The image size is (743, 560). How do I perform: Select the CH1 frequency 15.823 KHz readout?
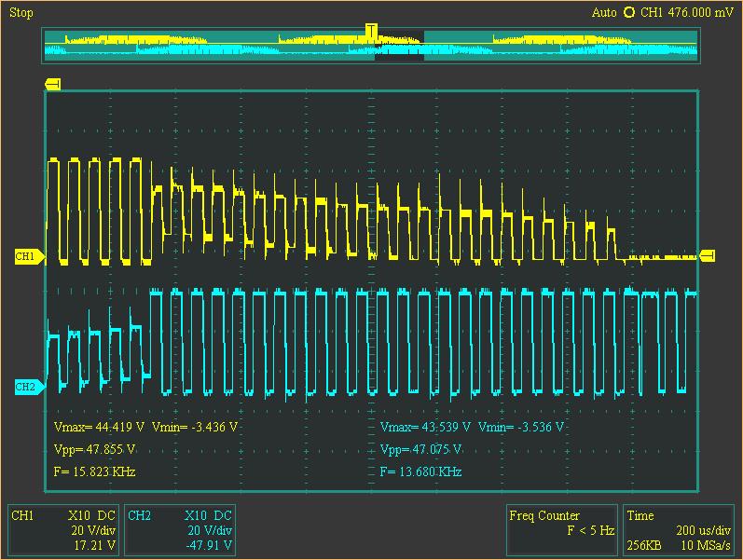coord(95,471)
